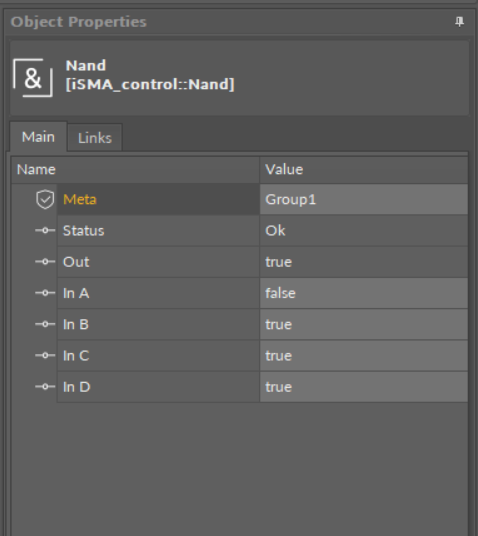Click the slot icon next to Status
The image size is (478, 536).
pos(45,231)
